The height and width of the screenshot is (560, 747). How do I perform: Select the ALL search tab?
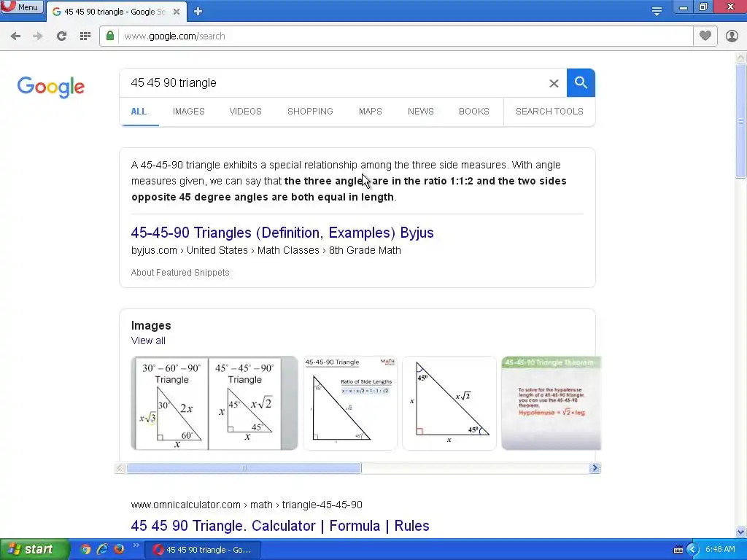coord(139,112)
